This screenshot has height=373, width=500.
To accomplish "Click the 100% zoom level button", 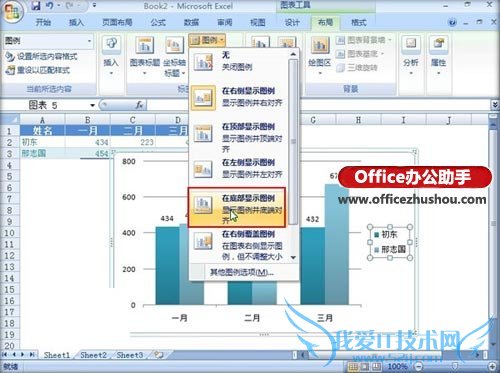I will coord(397,367).
